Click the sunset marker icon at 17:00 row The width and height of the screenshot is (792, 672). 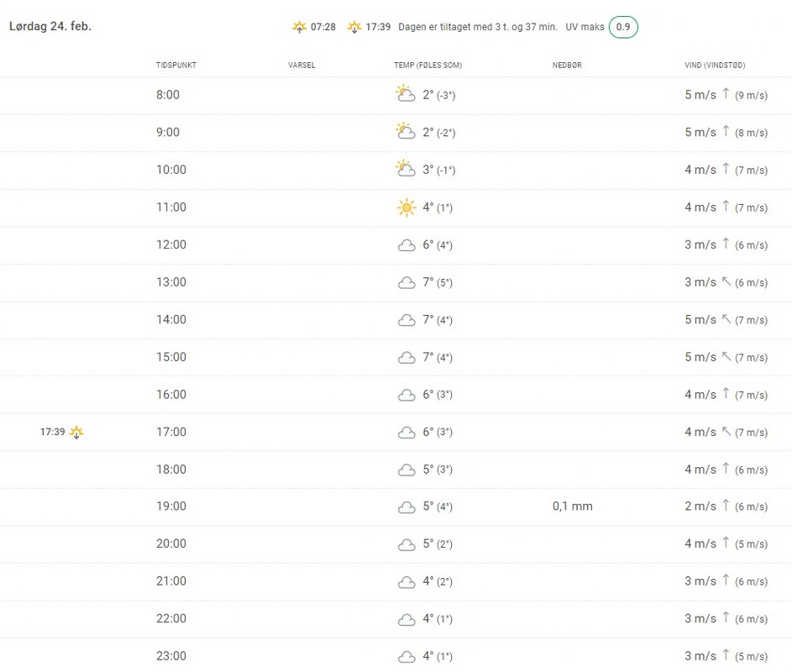(76, 433)
